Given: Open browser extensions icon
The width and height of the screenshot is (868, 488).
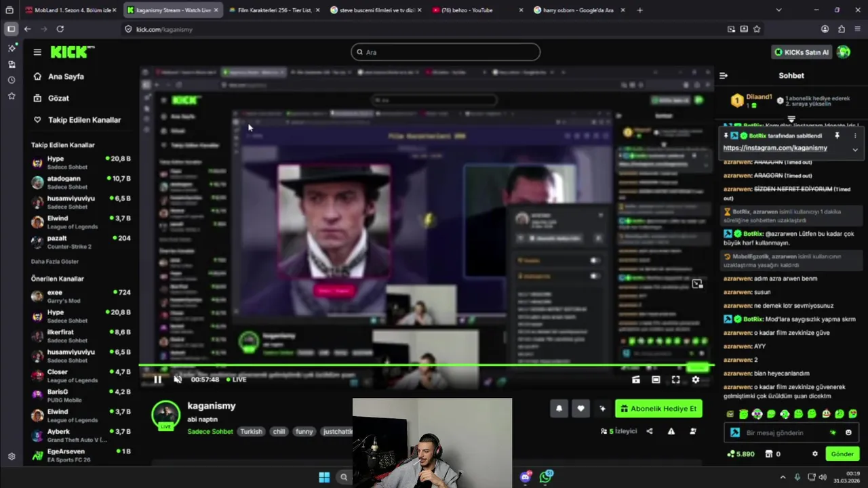Looking at the screenshot, I should (x=842, y=29).
